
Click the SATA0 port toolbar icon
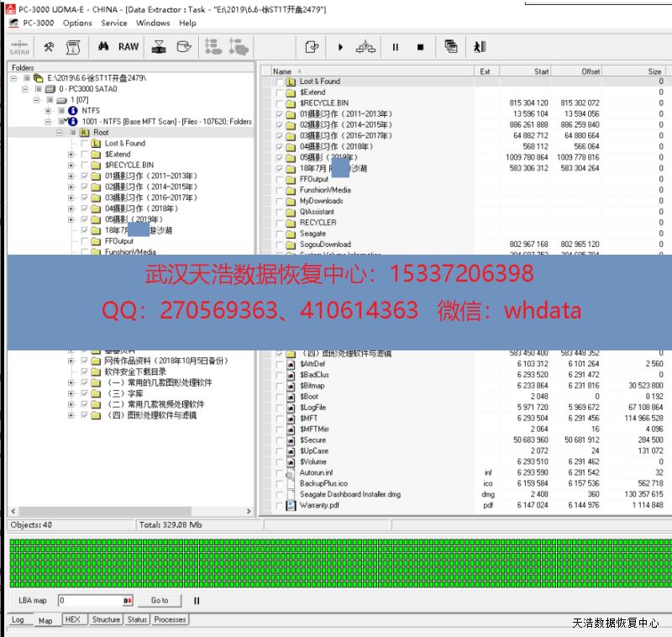pyautogui.click(x=18, y=48)
